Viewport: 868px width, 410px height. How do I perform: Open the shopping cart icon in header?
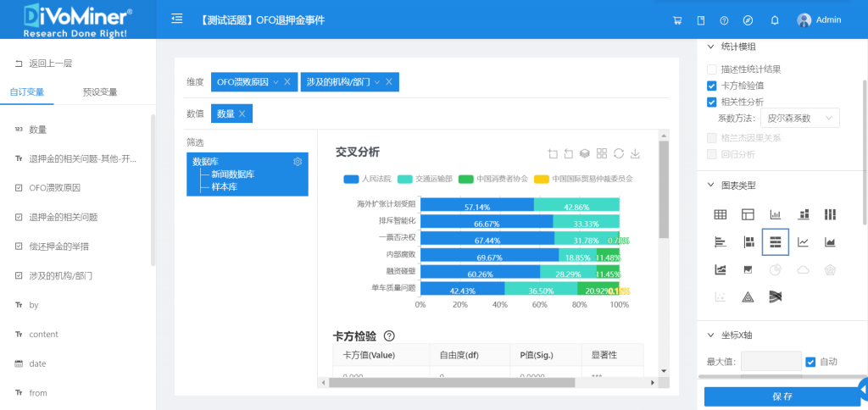(677, 20)
